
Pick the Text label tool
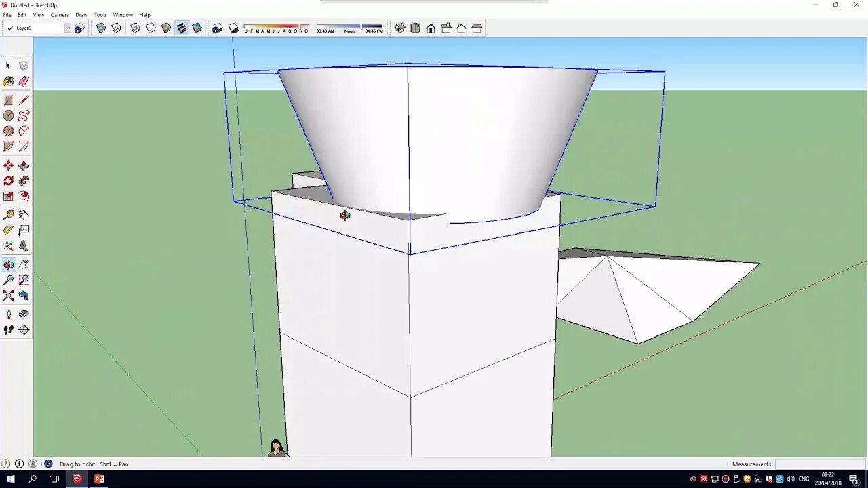(x=24, y=230)
